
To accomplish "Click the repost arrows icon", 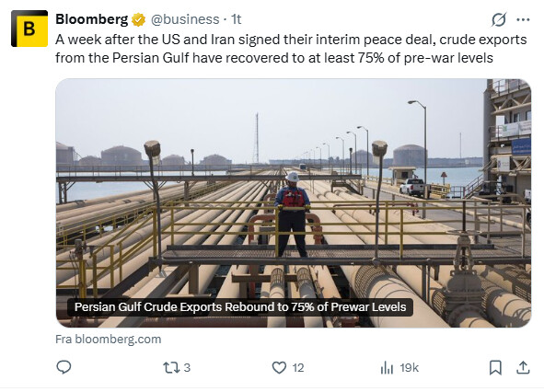I will 170,367.
